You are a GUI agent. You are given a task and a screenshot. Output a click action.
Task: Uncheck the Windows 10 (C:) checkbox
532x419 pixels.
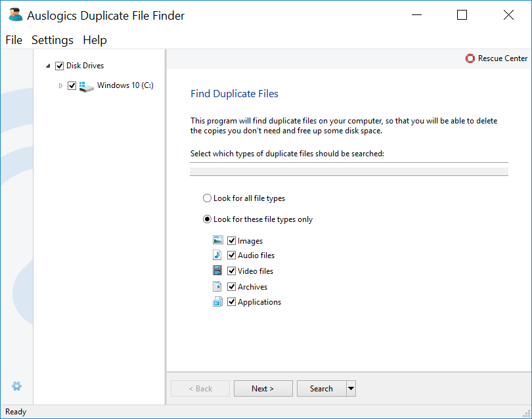tap(72, 85)
